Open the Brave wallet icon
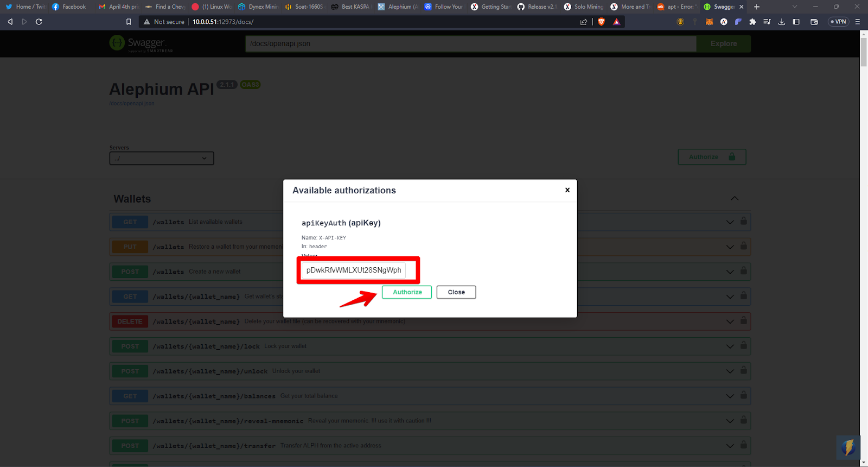Viewport: 868px width, 467px height. (x=814, y=22)
